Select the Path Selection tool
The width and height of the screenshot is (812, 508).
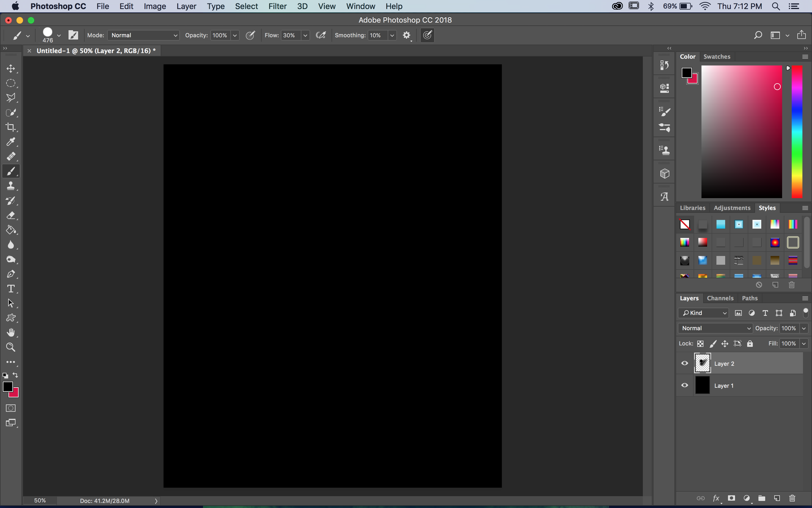coord(11,303)
